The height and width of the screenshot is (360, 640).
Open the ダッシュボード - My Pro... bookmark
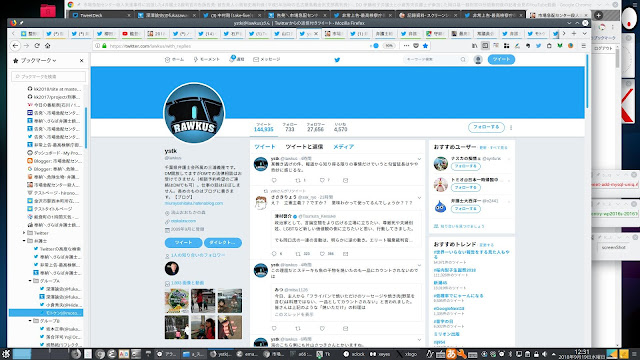coord(54,153)
